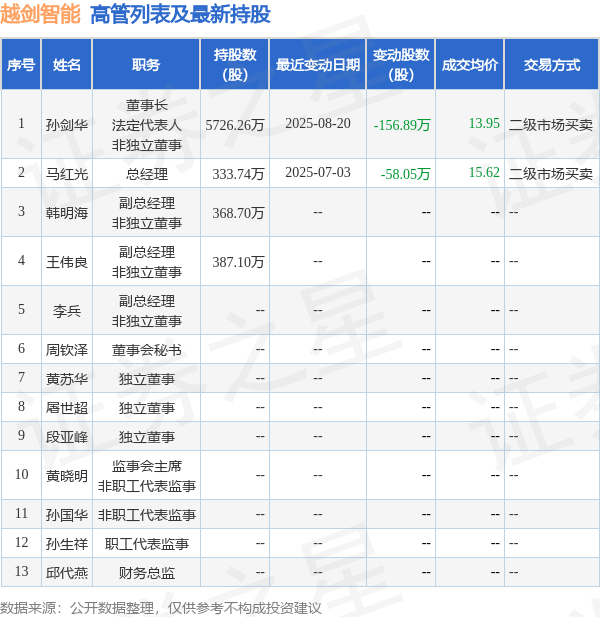Screen dimensions: 600x617
Task: Click the 数据来源 footer disclaimer text
Action: point(161,608)
